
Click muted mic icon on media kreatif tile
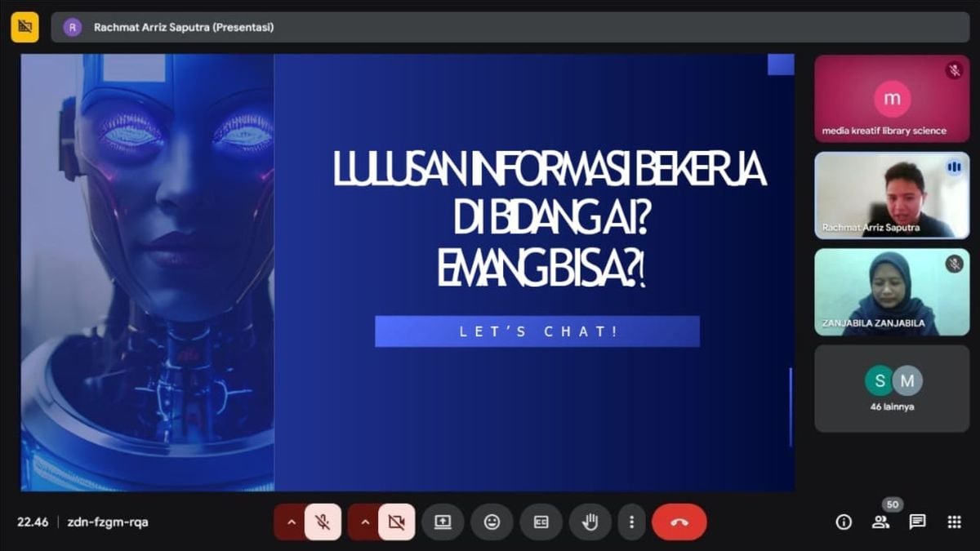(954, 70)
